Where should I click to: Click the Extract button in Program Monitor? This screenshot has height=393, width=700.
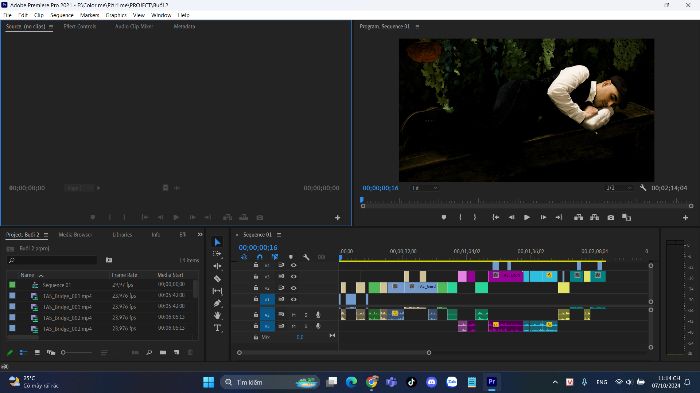coord(595,217)
